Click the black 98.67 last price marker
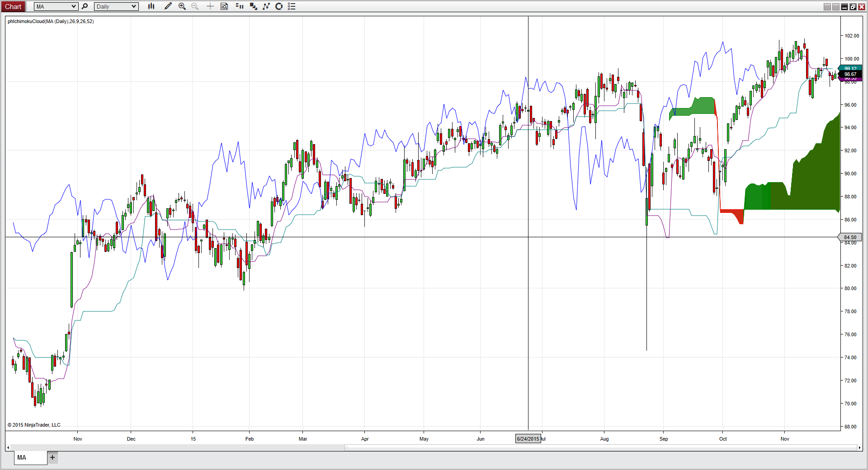 850,74
